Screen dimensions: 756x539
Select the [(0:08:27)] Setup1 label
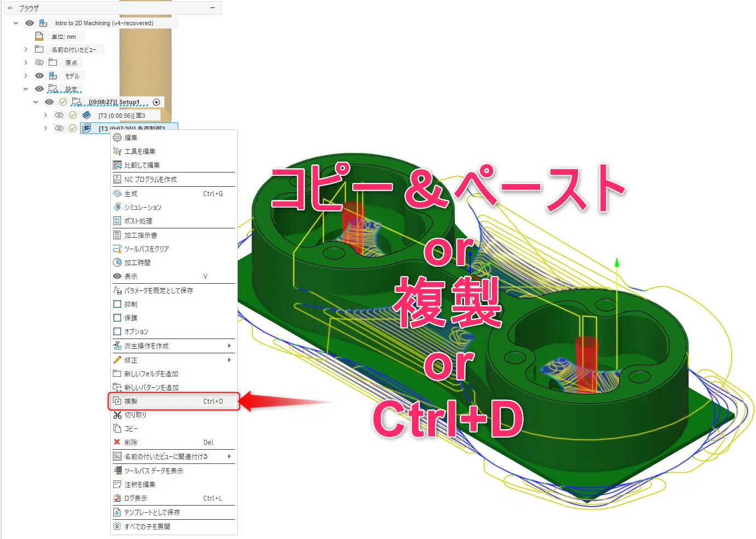point(114,102)
